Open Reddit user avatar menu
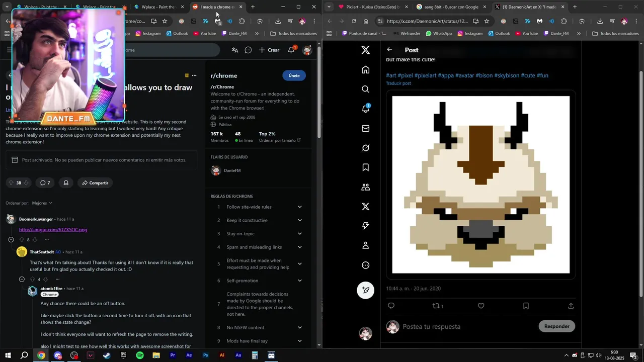The width and height of the screenshot is (644, 362). click(x=307, y=50)
